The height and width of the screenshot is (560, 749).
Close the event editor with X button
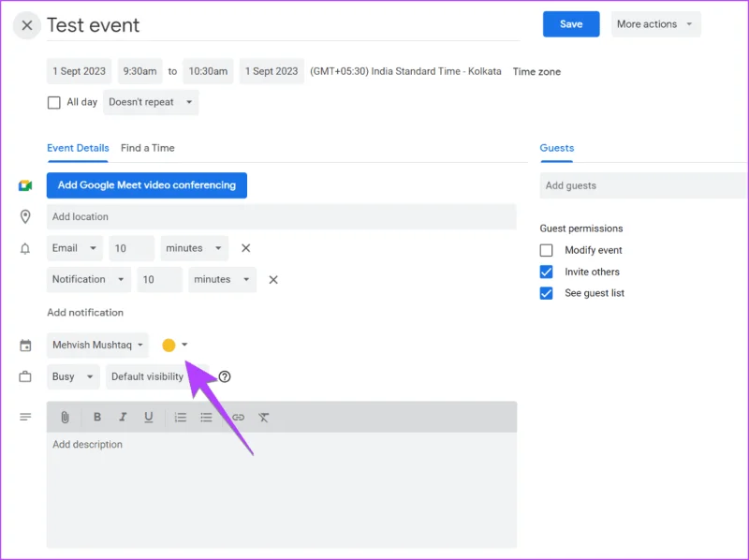tap(27, 25)
